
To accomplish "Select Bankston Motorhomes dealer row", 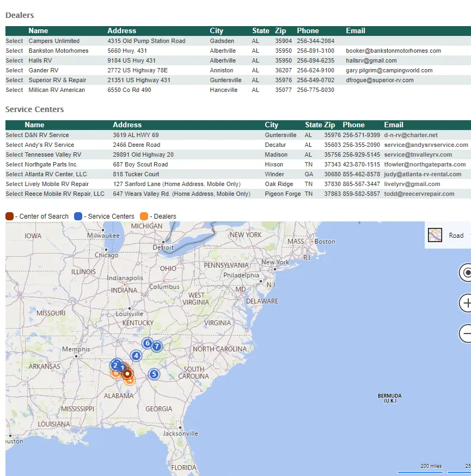I will 14,51.
